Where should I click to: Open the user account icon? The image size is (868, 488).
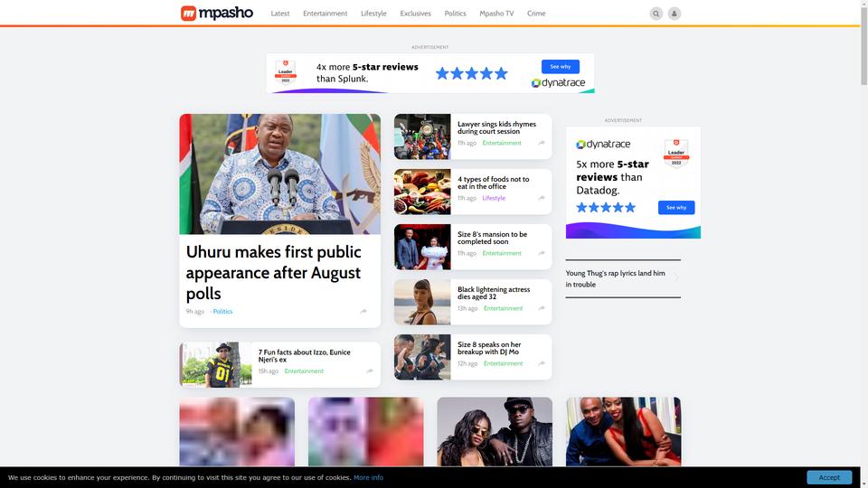pos(675,14)
